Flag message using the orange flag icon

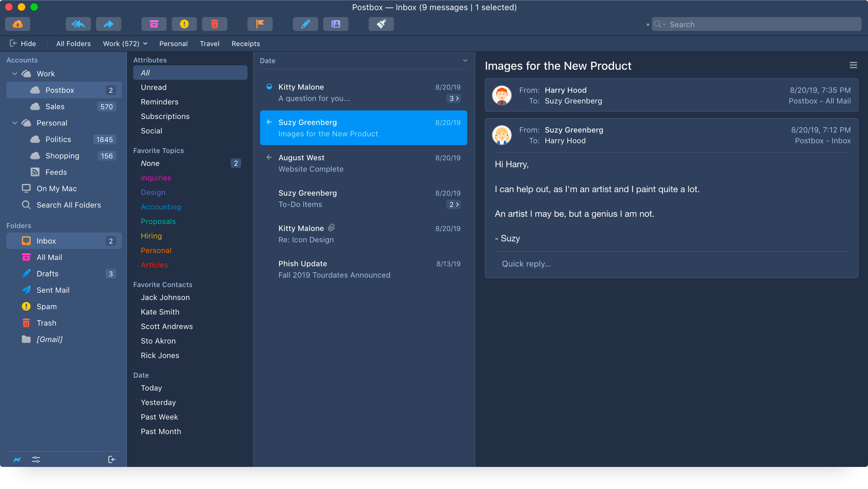pos(260,24)
